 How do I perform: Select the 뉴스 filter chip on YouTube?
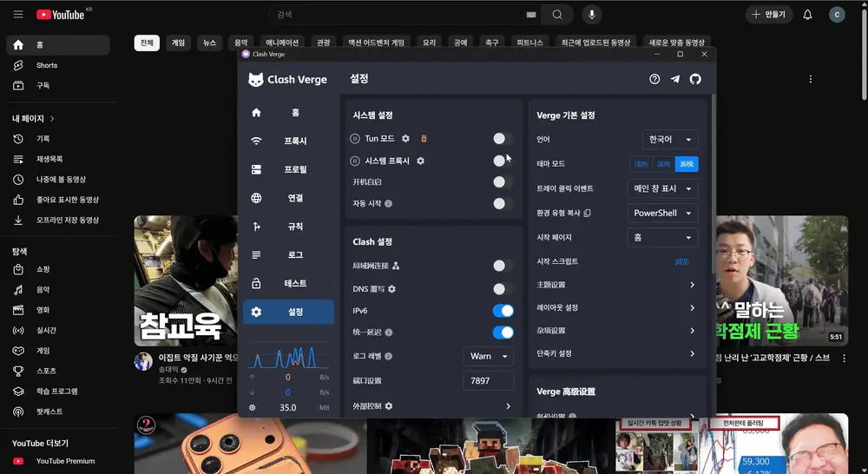coord(210,43)
